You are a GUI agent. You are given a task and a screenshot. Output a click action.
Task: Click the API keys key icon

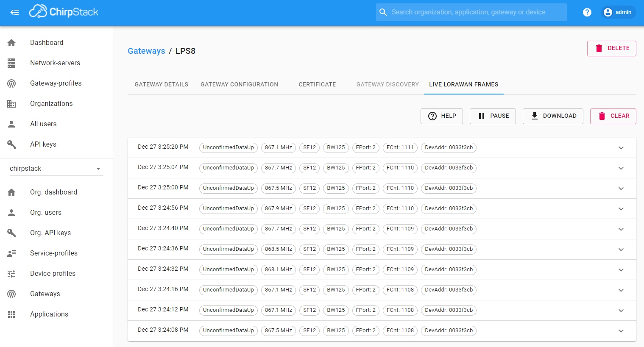[x=11, y=144]
